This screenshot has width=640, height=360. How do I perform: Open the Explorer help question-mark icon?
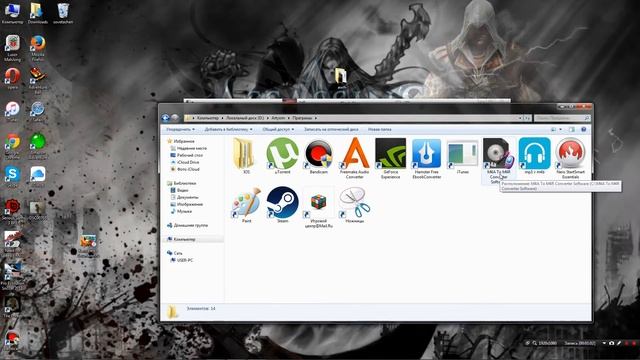point(583,129)
